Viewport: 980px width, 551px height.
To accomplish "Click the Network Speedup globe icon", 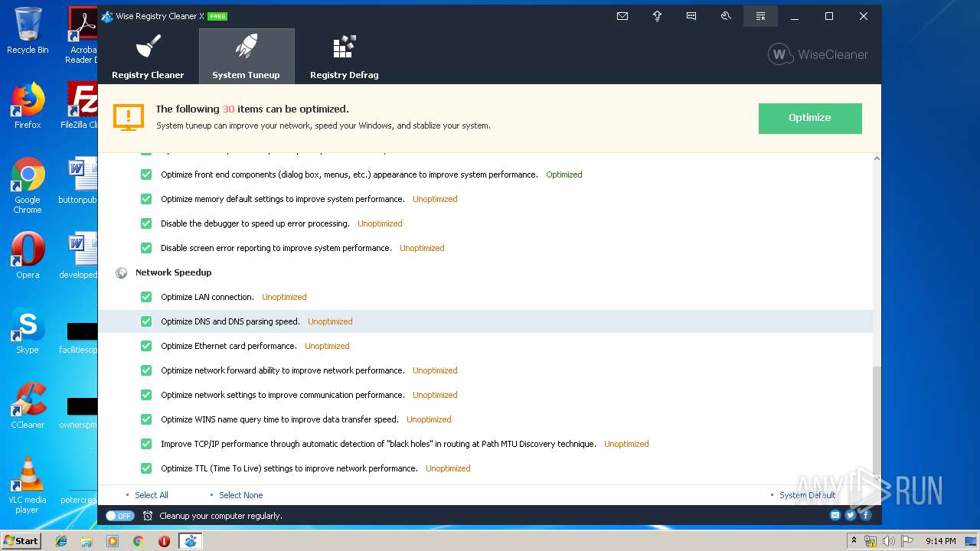I will click(121, 272).
